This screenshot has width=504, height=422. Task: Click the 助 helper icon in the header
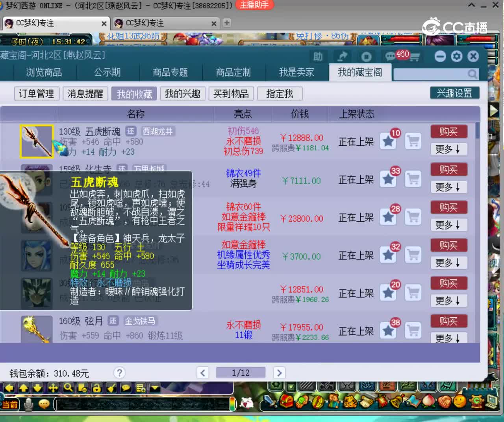(x=318, y=57)
